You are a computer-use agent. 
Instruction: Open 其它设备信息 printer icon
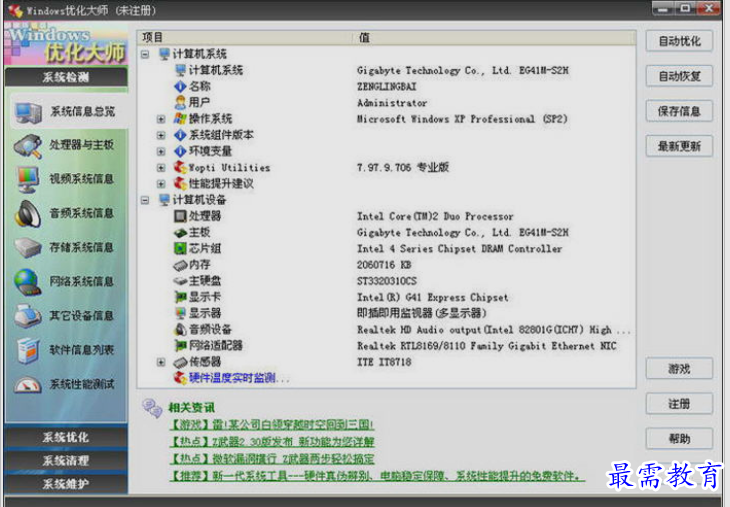[28, 316]
